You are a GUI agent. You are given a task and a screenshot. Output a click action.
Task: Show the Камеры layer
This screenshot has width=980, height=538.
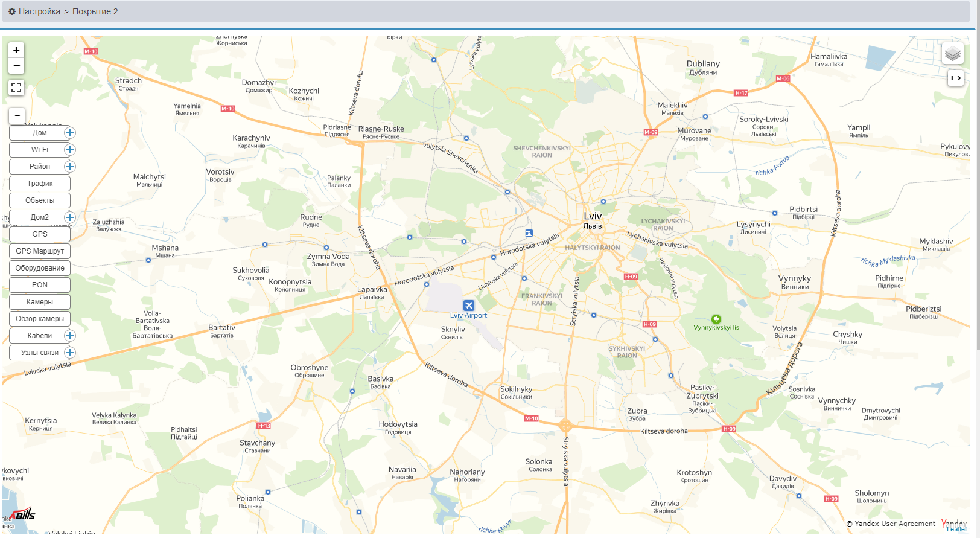40,302
